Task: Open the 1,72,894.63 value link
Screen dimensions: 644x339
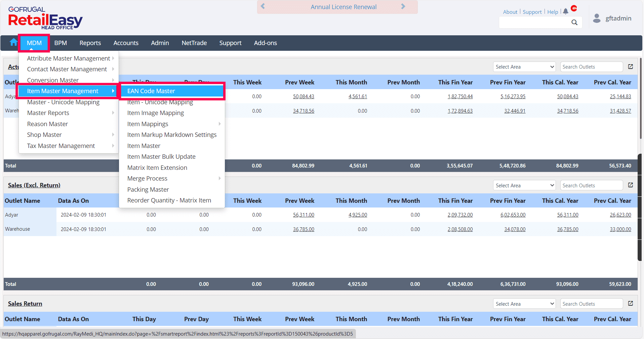Action: pos(460,111)
